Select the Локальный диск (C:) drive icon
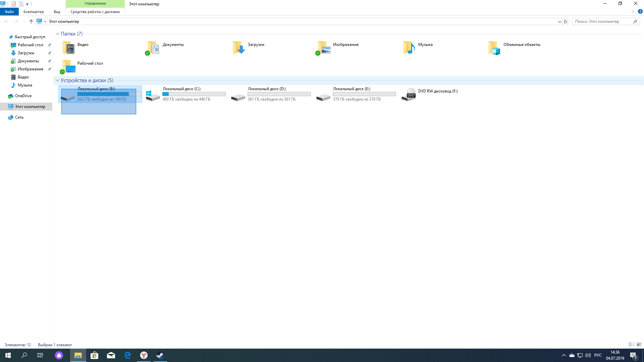 (153, 95)
